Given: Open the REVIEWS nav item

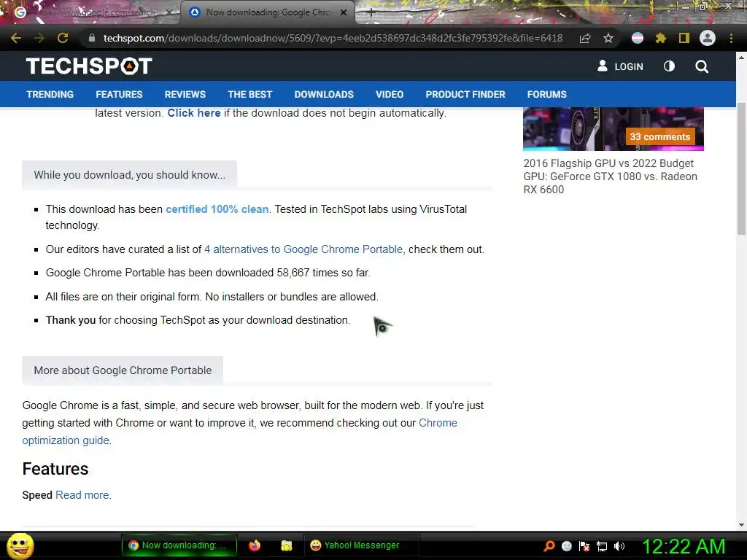Looking at the screenshot, I should click(185, 94).
